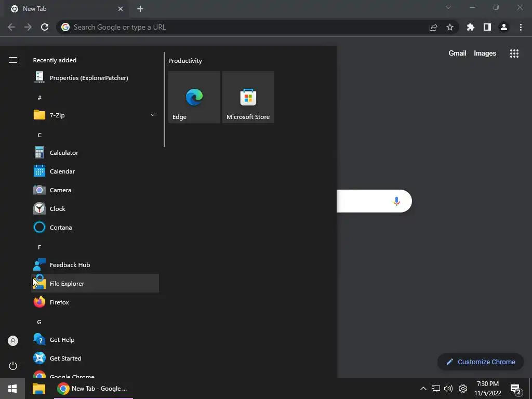Click the Windows Start button on taskbar
The width and height of the screenshot is (532, 399).
pyautogui.click(x=12, y=389)
